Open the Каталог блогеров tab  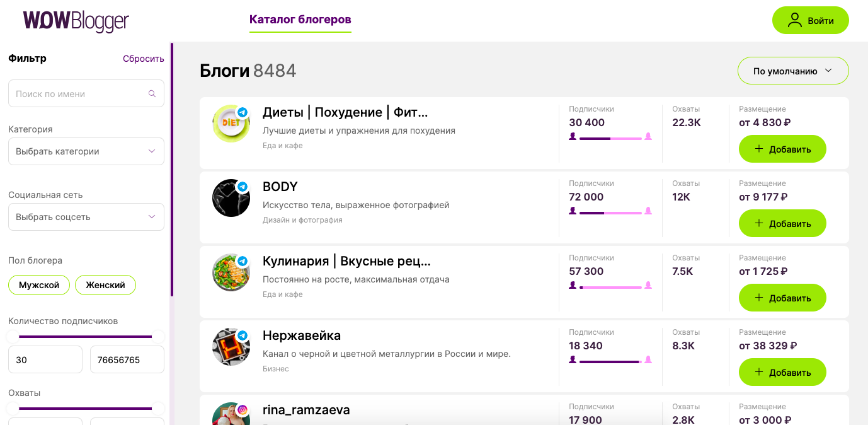pos(300,20)
